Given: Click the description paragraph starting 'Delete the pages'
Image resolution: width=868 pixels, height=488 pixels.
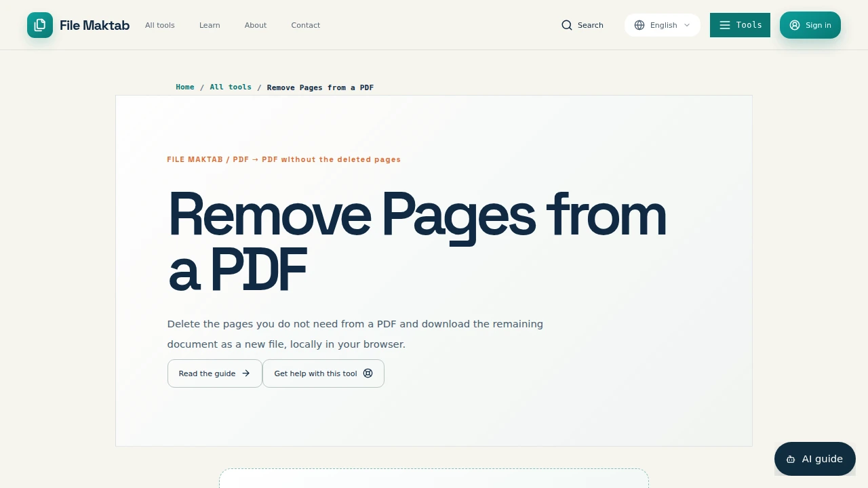Looking at the screenshot, I should 355,334.
